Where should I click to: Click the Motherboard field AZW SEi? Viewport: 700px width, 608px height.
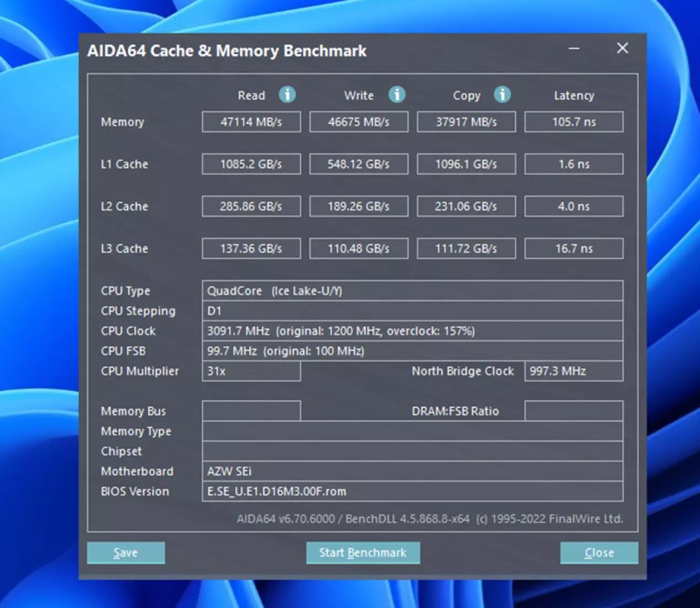(x=413, y=471)
